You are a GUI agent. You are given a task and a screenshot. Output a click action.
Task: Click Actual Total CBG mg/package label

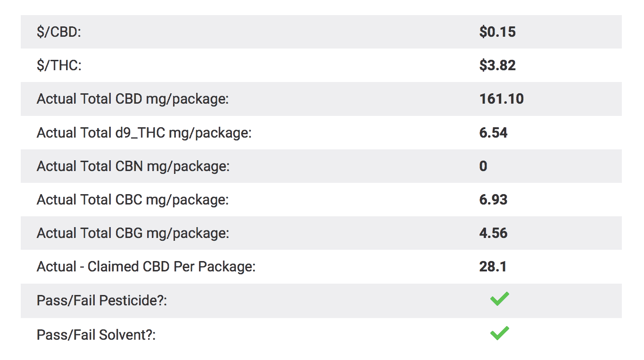(133, 233)
